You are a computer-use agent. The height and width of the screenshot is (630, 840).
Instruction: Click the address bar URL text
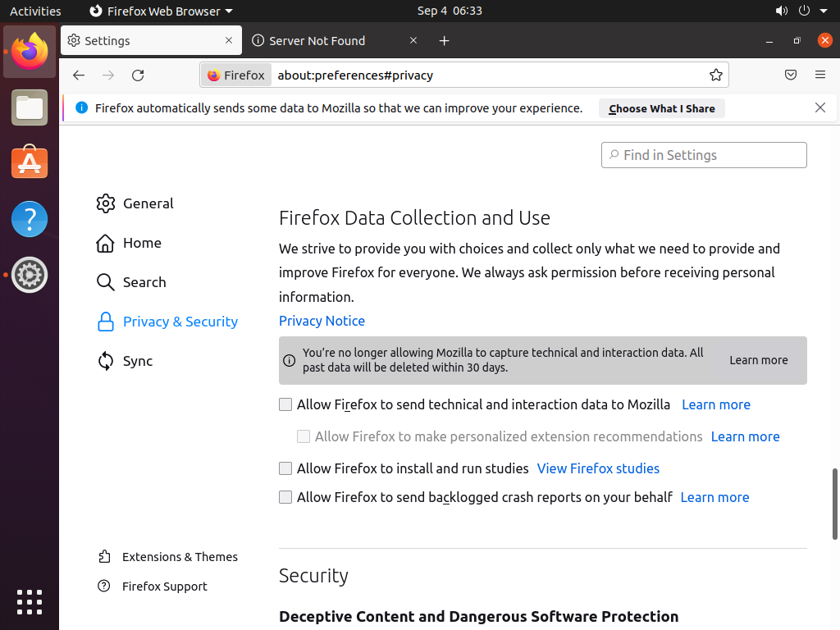tap(355, 75)
